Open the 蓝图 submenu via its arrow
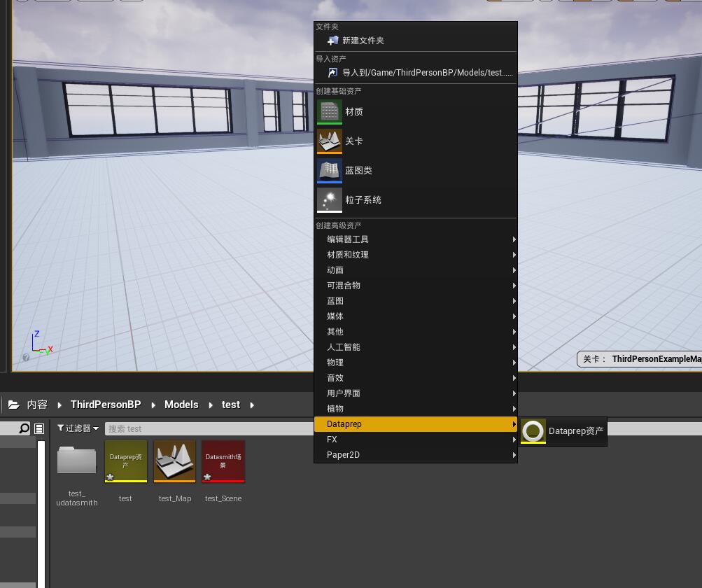This screenshot has height=588, width=702. pos(514,300)
